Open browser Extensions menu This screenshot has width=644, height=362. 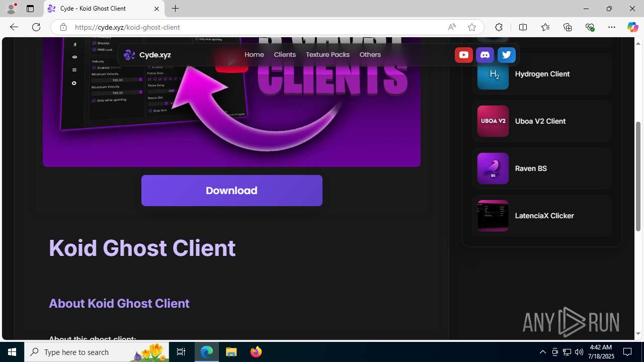point(499,27)
